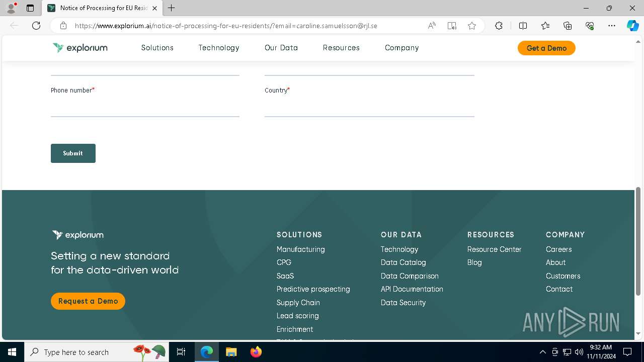The width and height of the screenshot is (644, 362).
Task: Open Careers footer link
Action: click(x=558, y=249)
